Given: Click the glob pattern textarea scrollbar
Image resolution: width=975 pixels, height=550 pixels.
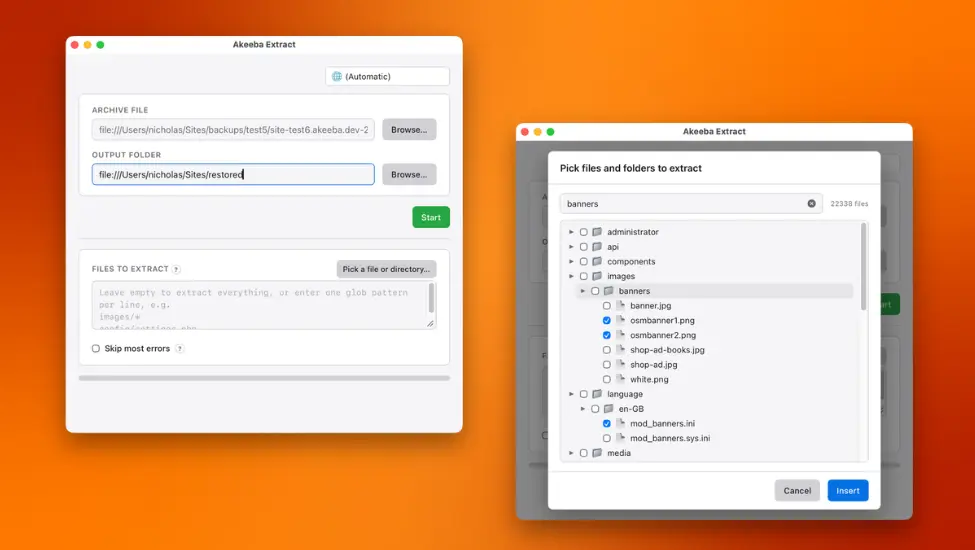Looking at the screenshot, I should [x=431, y=298].
